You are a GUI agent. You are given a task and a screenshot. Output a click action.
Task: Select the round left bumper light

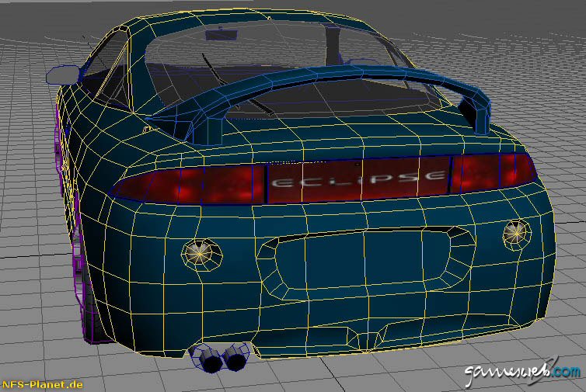click(x=202, y=255)
